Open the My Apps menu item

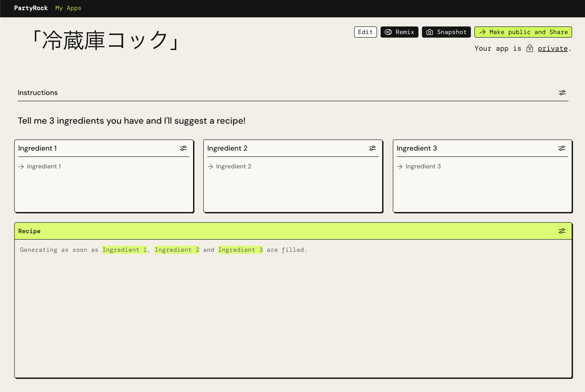(68, 8)
